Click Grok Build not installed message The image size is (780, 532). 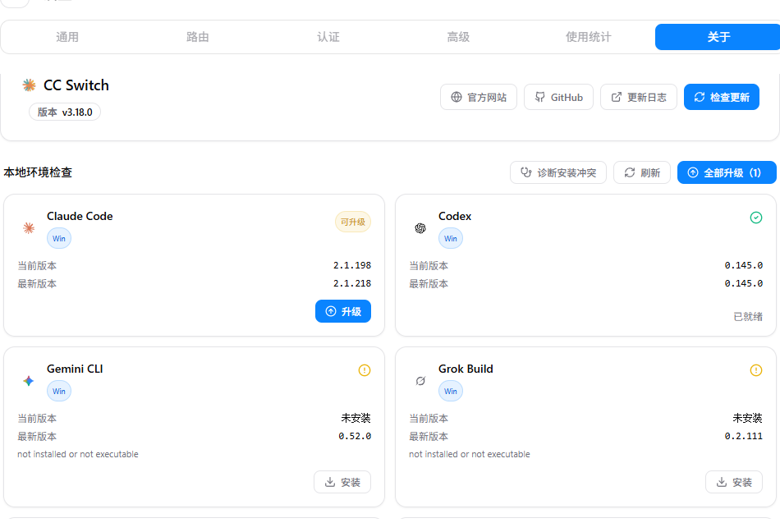[470, 454]
